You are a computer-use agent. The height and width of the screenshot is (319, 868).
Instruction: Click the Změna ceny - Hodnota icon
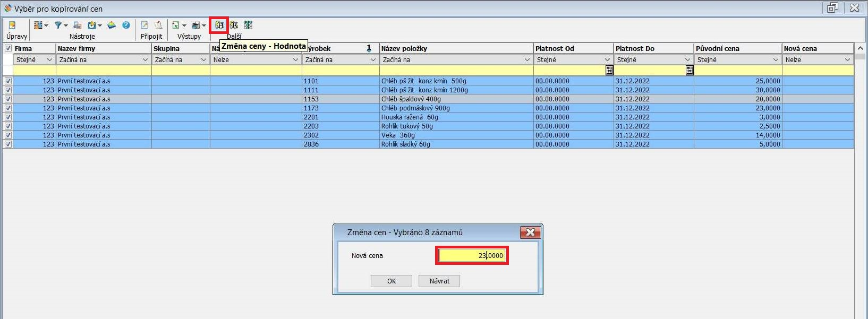point(219,25)
